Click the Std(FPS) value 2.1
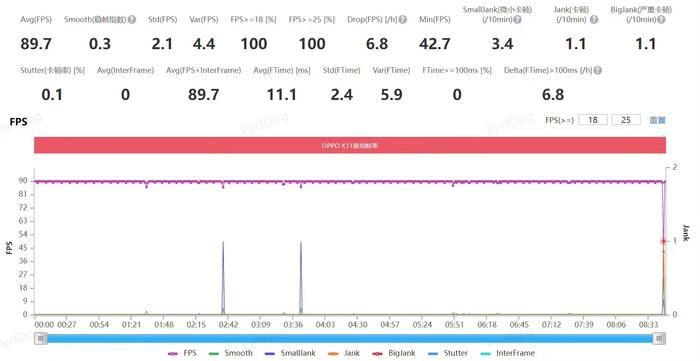The image size is (700, 361). pyautogui.click(x=162, y=44)
